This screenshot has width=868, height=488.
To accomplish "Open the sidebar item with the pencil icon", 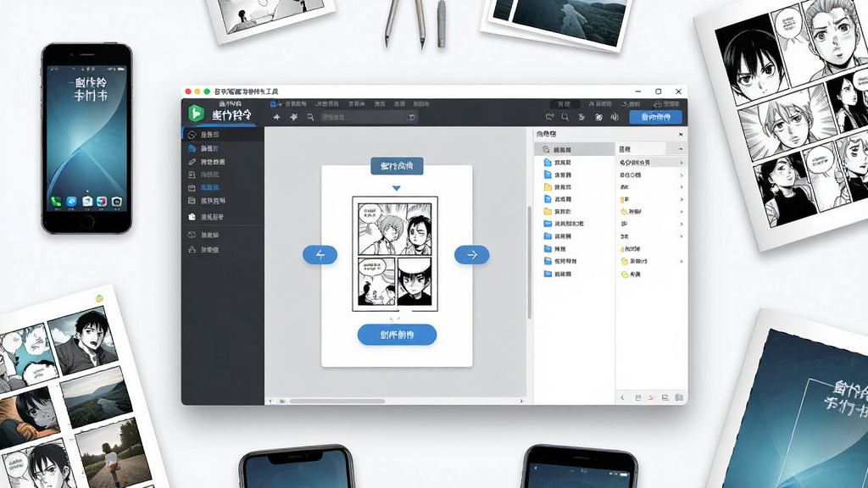I will pyautogui.click(x=223, y=162).
